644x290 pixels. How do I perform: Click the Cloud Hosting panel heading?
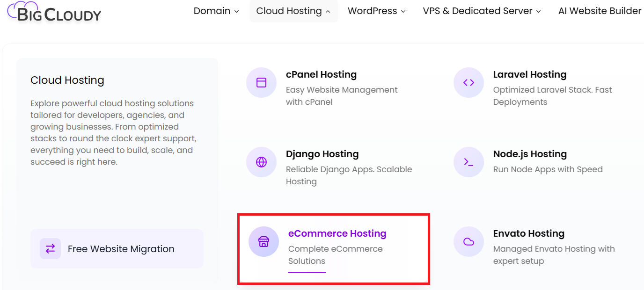pyautogui.click(x=67, y=80)
